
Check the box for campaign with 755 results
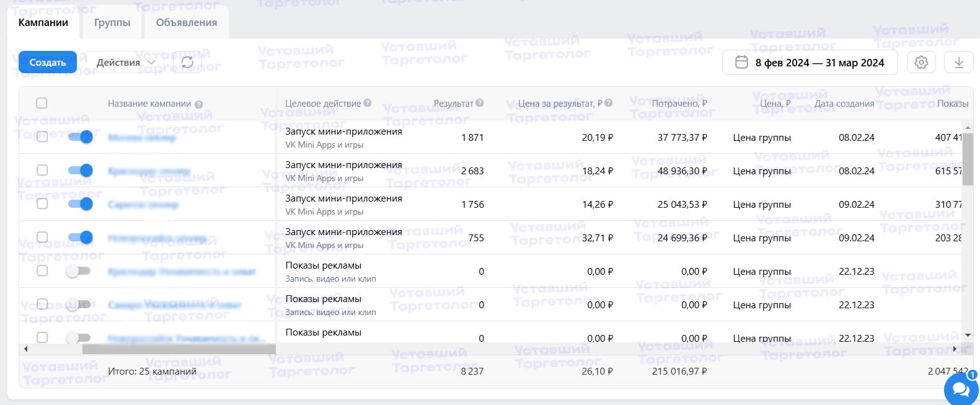(42, 237)
